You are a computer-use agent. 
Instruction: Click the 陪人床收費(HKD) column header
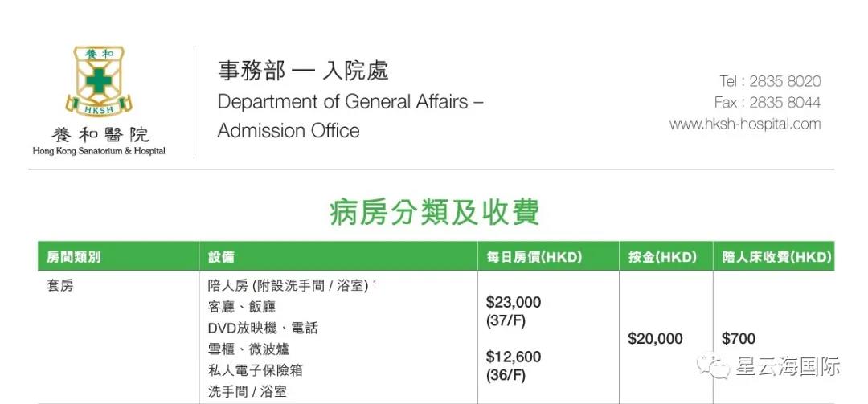click(x=776, y=258)
